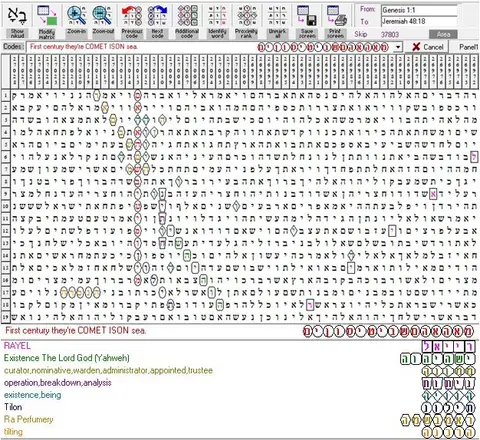The height and width of the screenshot is (440, 480).
Task: Select the Identify word tool
Action: click(217, 15)
